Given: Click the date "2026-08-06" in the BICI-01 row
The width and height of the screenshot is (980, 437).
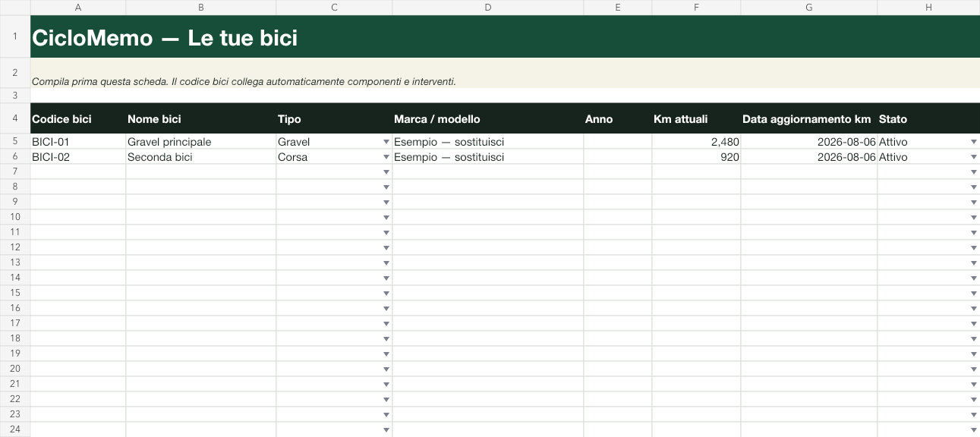Looking at the screenshot, I should [809, 142].
